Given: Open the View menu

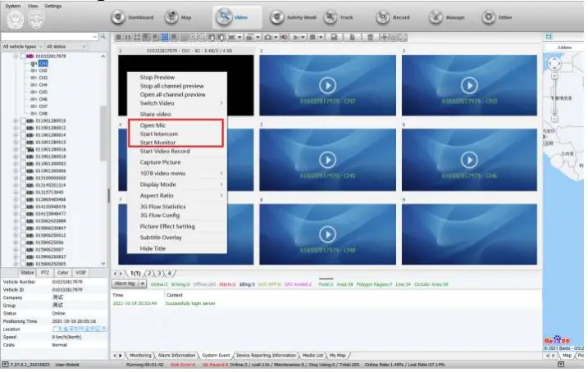Looking at the screenshot, I should coord(33,6).
